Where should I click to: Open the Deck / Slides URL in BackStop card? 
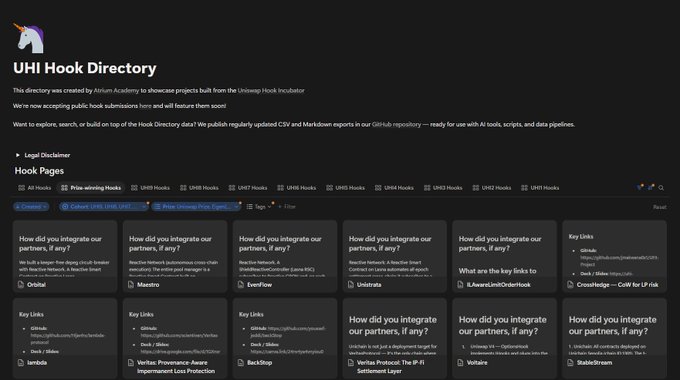[x=287, y=352]
